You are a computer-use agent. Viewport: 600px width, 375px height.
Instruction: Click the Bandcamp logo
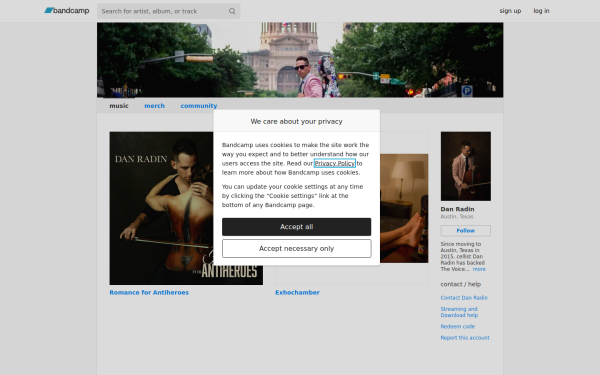click(67, 11)
